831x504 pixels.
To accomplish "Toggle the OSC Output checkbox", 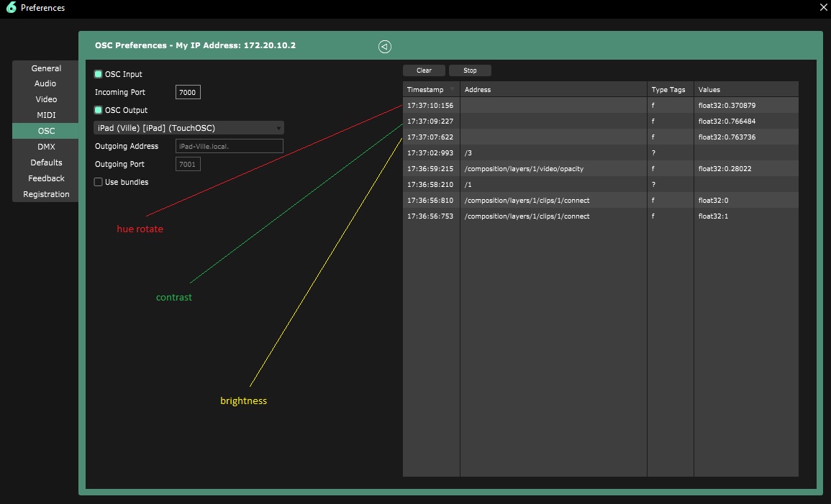I will 99,110.
